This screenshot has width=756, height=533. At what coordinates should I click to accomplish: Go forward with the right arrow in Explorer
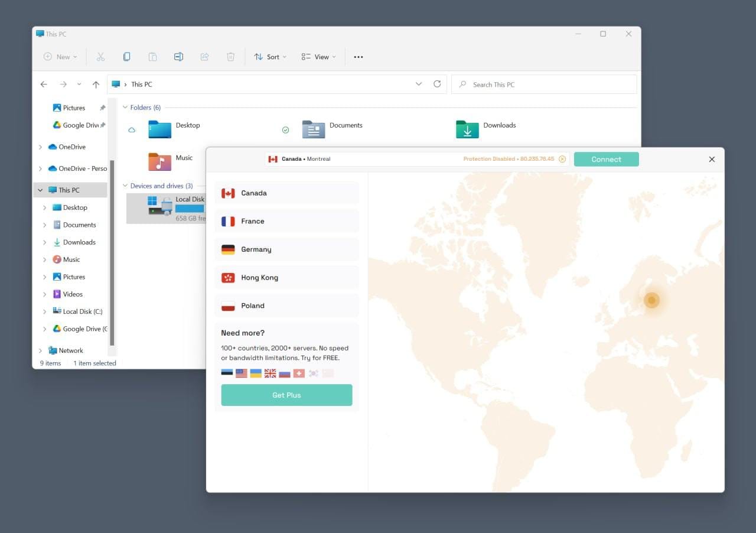(x=63, y=84)
